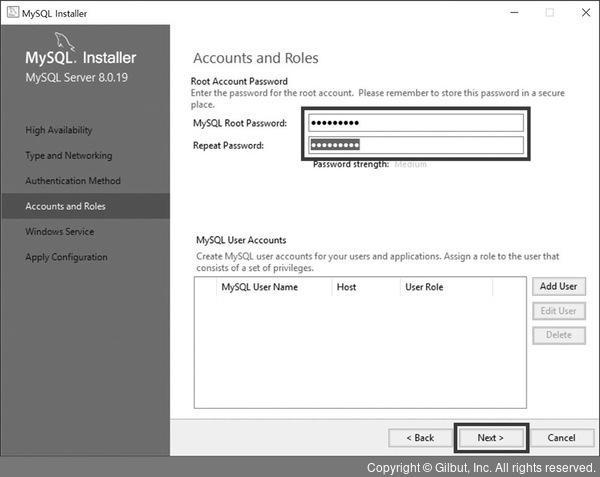Viewport: 600px width, 477px height.
Task: Click the Repeat Password field
Action: point(416,145)
